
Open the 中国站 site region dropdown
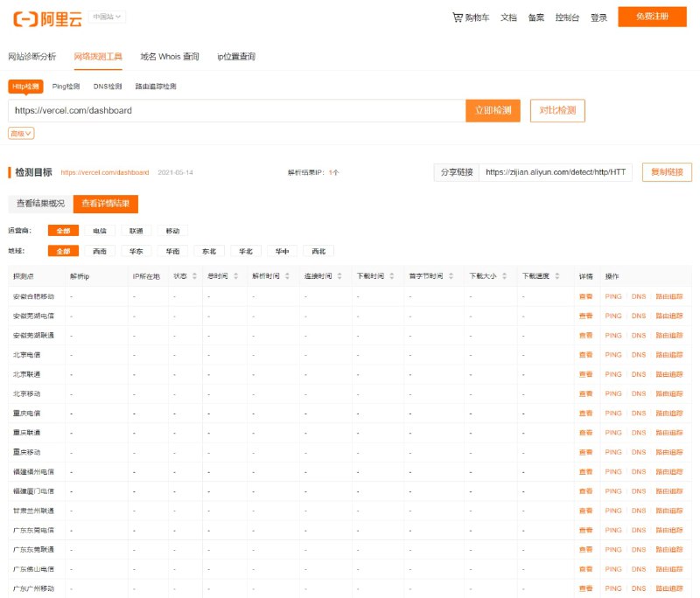tap(108, 17)
